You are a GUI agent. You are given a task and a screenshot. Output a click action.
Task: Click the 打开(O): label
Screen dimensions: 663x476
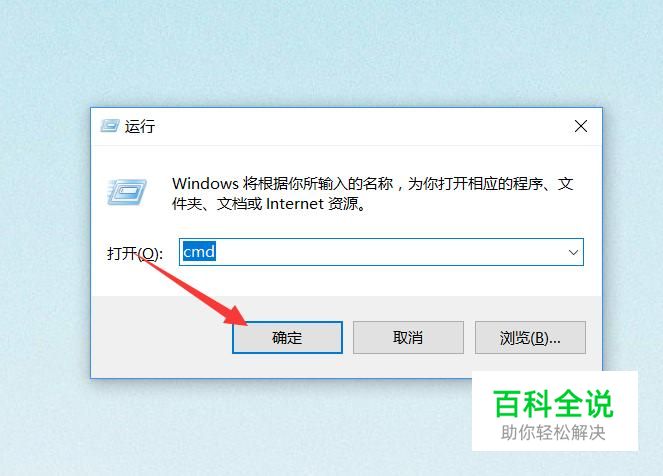(135, 253)
